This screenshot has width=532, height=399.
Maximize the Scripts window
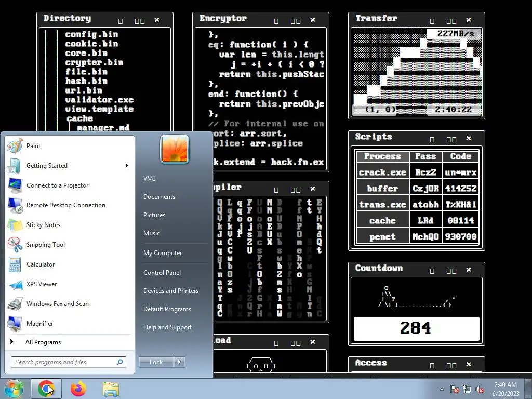451,139
